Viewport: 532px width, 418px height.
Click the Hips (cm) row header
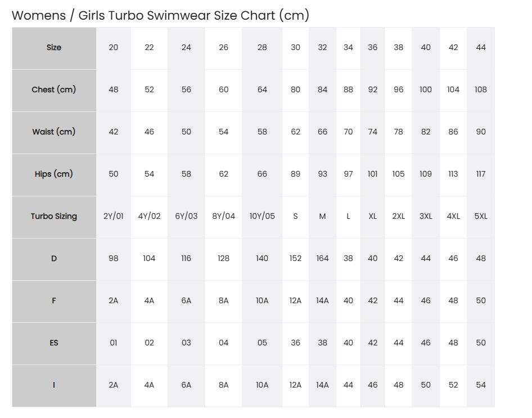pos(54,175)
